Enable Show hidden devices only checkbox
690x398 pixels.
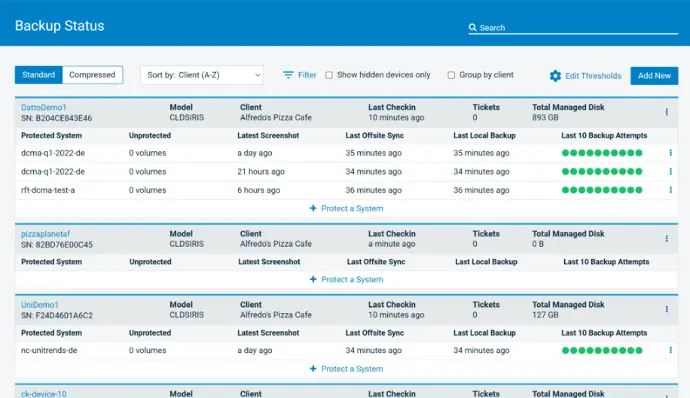tap(329, 75)
